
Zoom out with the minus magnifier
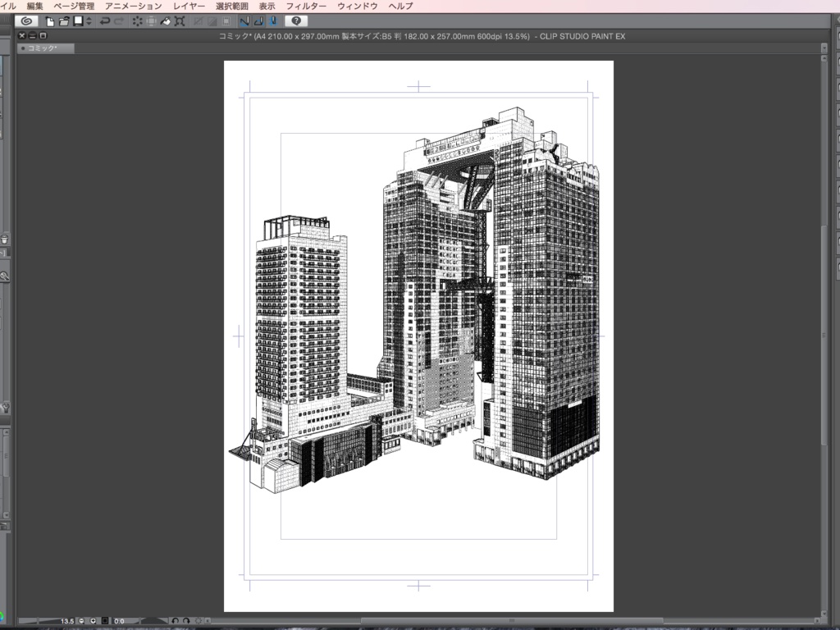click(81, 621)
